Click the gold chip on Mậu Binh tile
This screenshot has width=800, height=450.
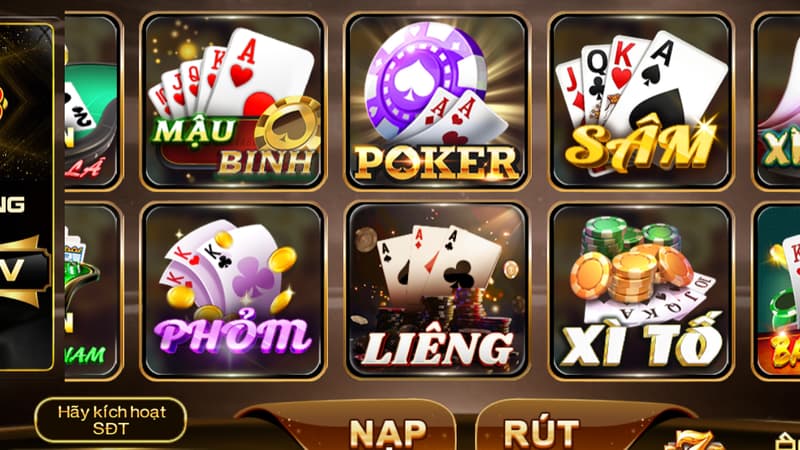tap(289, 127)
